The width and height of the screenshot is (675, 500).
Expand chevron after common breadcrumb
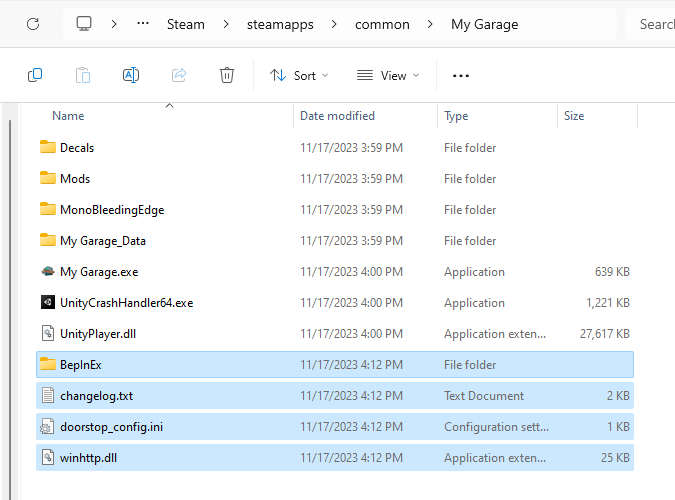[x=430, y=24]
